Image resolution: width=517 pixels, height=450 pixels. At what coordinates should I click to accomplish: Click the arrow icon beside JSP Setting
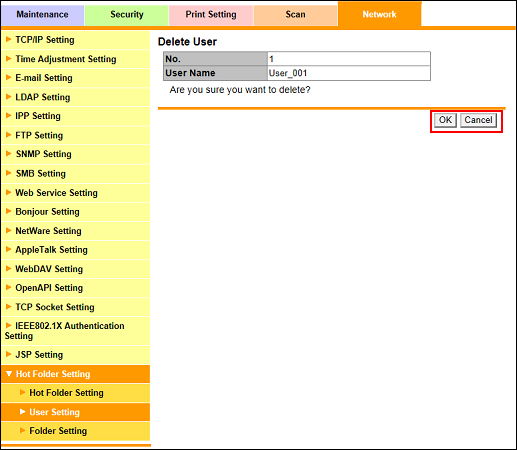[9, 354]
